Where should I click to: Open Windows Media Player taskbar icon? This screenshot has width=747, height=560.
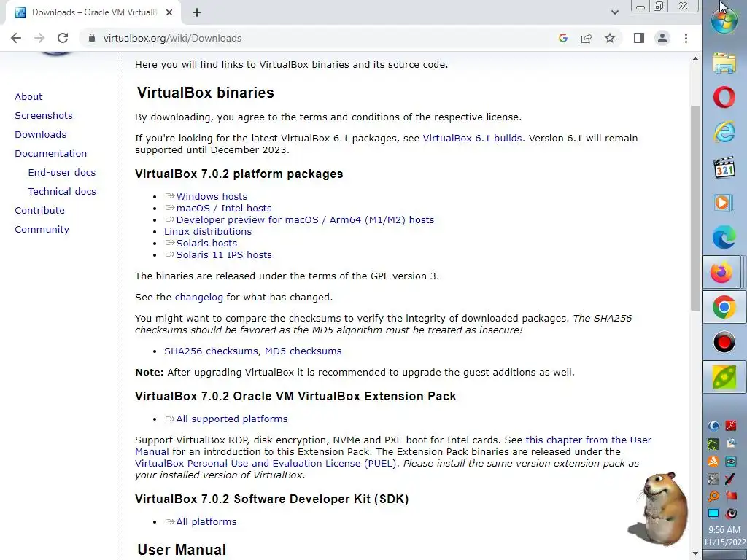[x=722, y=203]
